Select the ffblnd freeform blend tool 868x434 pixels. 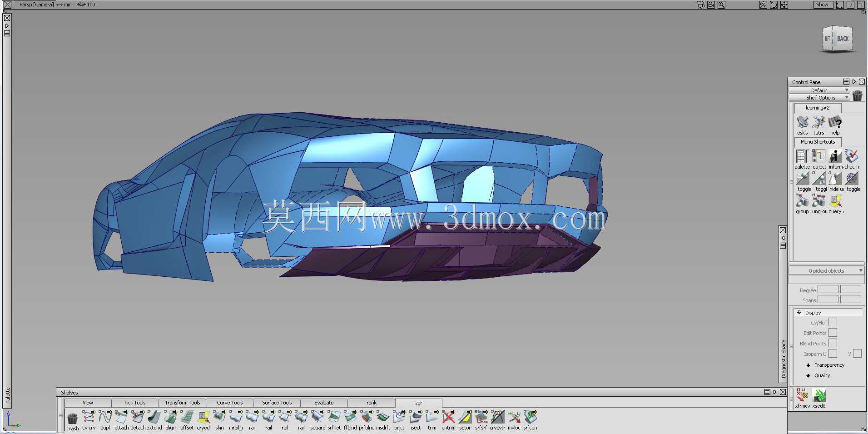click(x=351, y=417)
